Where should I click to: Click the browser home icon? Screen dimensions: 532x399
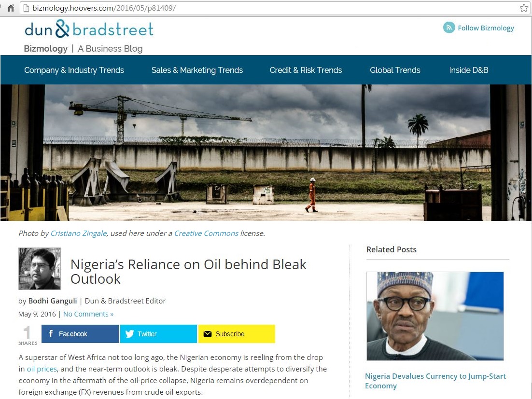click(11, 8)
